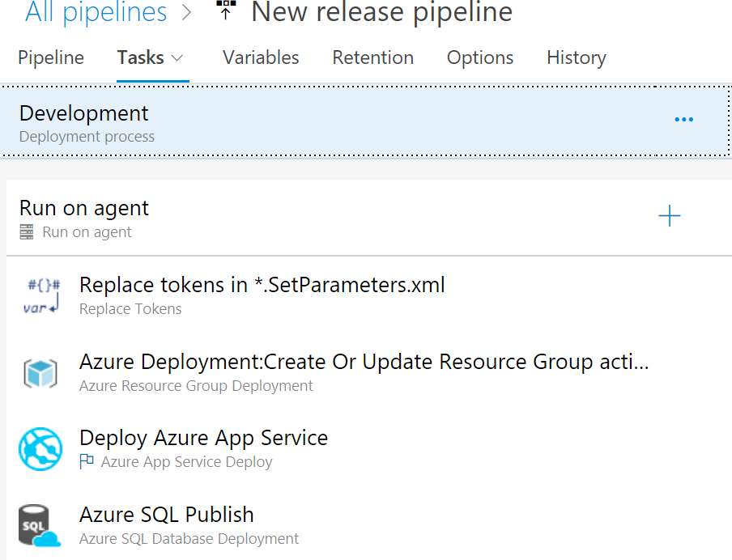Click the Azure Resource Group cube icon
This screenshot has width=732, height=560.
point(40,373)
